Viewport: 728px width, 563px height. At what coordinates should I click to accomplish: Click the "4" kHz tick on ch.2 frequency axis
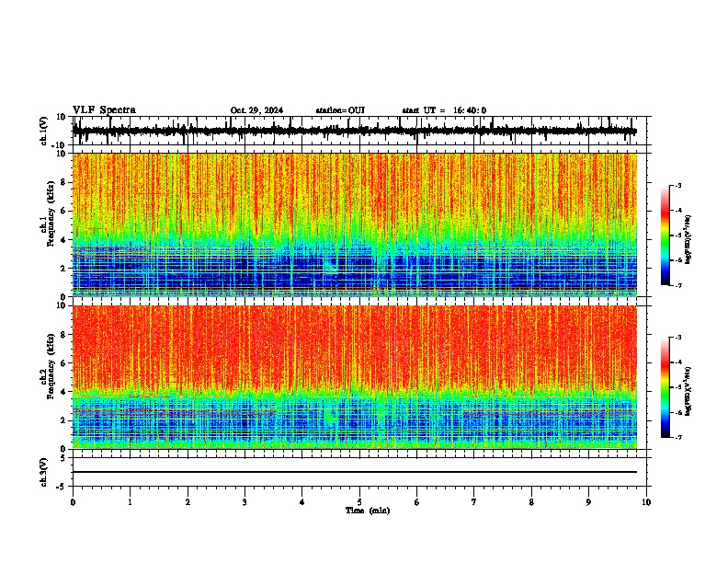(x=63, y=392)
